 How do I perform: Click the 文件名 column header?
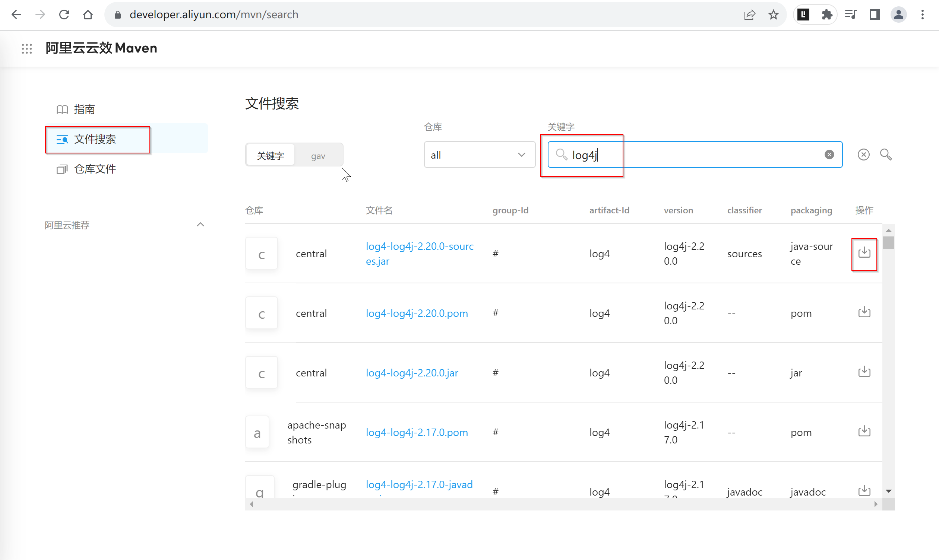coord(379,210)
